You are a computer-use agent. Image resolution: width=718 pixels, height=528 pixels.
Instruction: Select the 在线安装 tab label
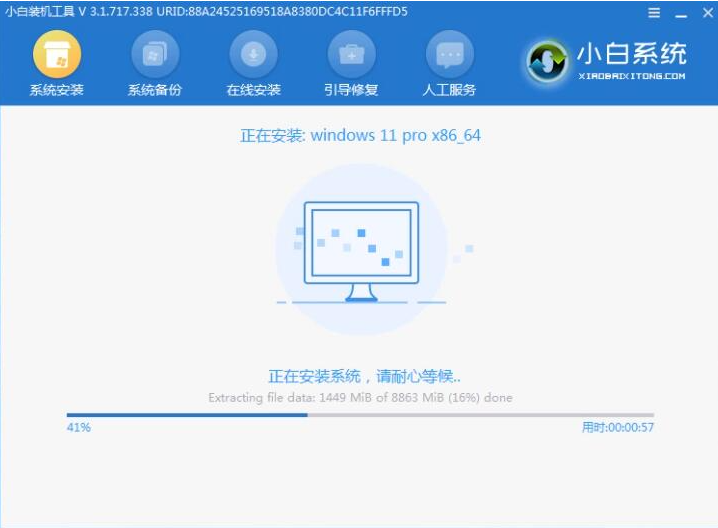coord(253,90)
